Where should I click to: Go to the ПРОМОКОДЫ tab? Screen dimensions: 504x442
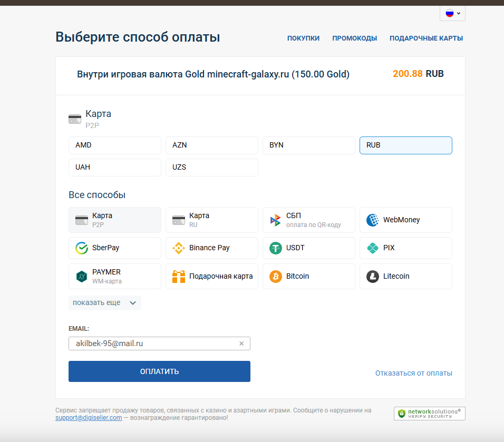pyautogui.click(x=354, y=38)
